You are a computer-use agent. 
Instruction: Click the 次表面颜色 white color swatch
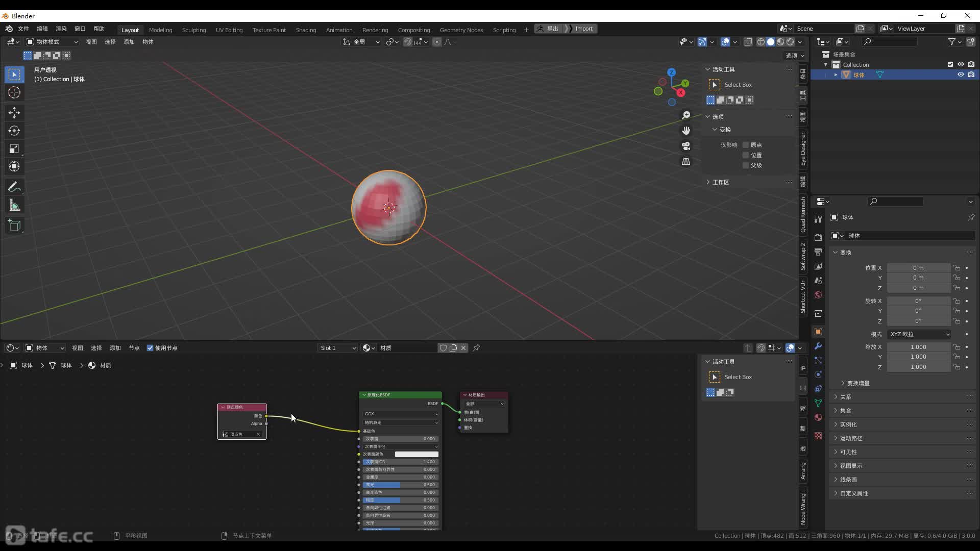pos(416,454)
